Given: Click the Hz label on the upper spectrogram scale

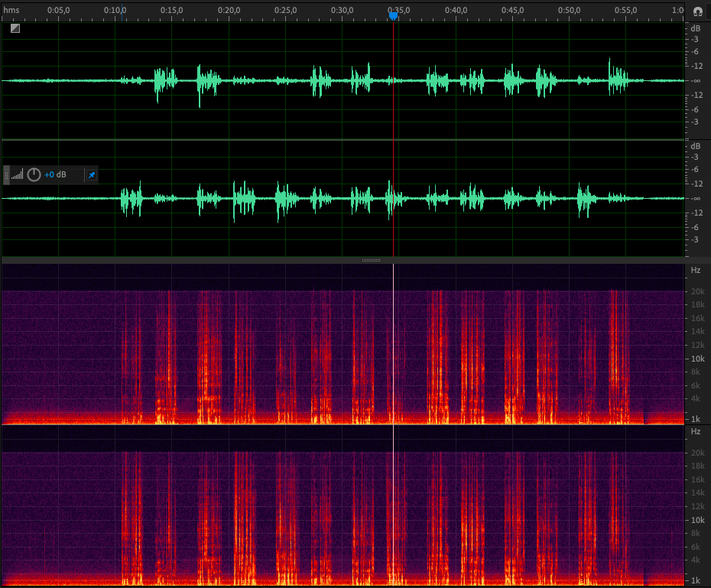Looking at the screenshot, I should click(695, 270).
